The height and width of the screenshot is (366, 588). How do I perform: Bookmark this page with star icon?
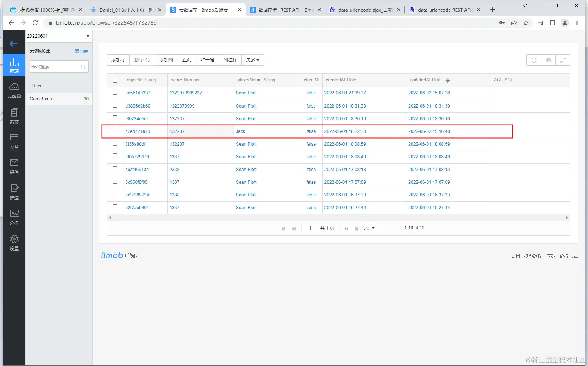526,23
